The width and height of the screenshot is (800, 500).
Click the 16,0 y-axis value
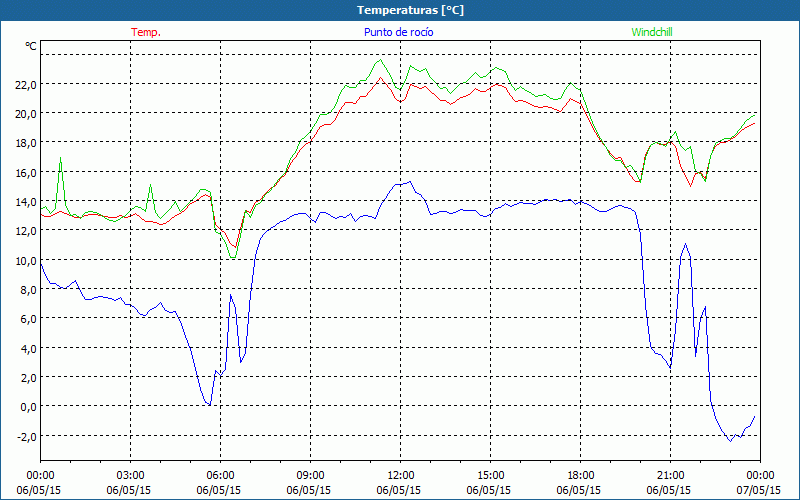coord(26,172)
